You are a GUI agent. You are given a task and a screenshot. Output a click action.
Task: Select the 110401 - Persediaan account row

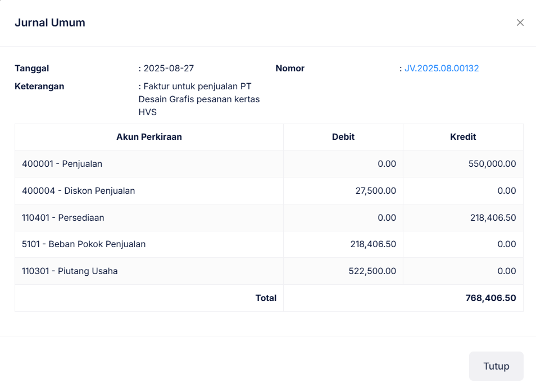point(63,218)
